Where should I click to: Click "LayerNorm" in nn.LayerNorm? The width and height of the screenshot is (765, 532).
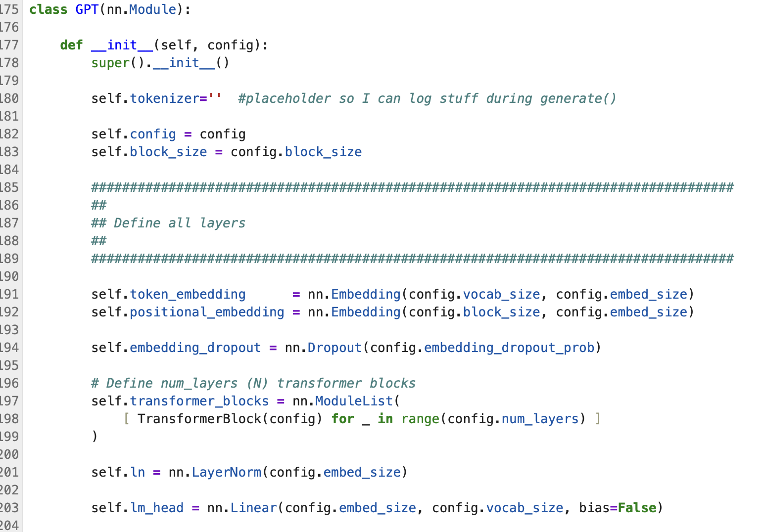pyautogui.click(x=226, y=472)
